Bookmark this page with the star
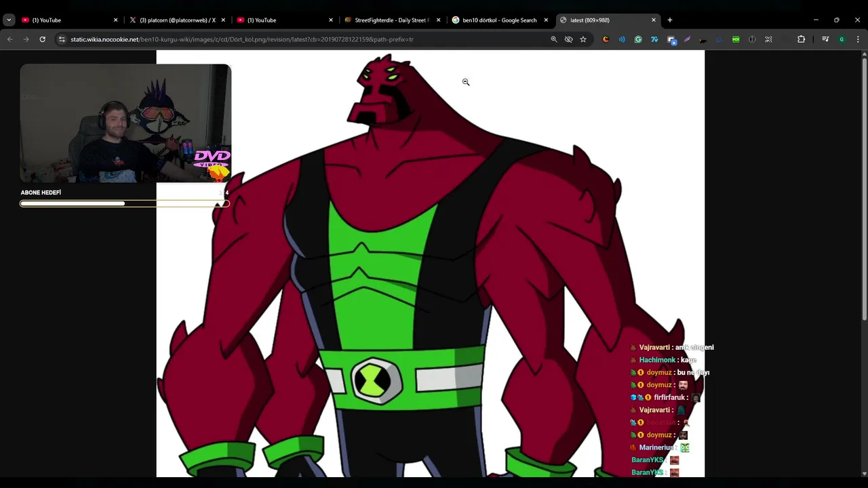868x488 pixels. point(583,39)
